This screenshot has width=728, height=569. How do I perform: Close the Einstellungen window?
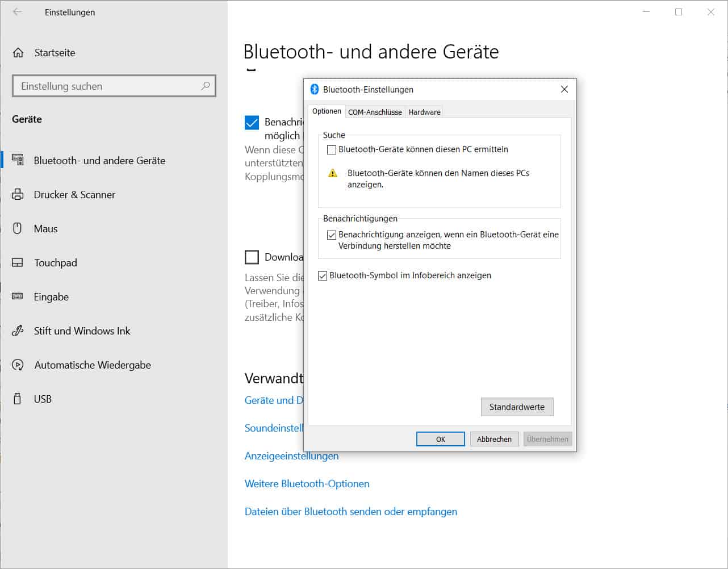[711, 12]
